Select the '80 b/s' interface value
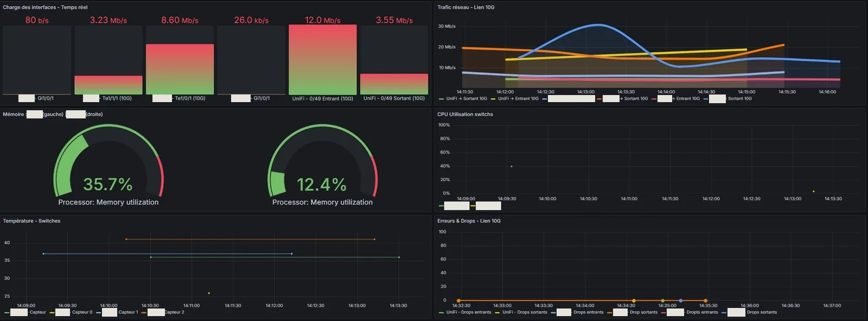Screen dimensions: 868x321 37,20
